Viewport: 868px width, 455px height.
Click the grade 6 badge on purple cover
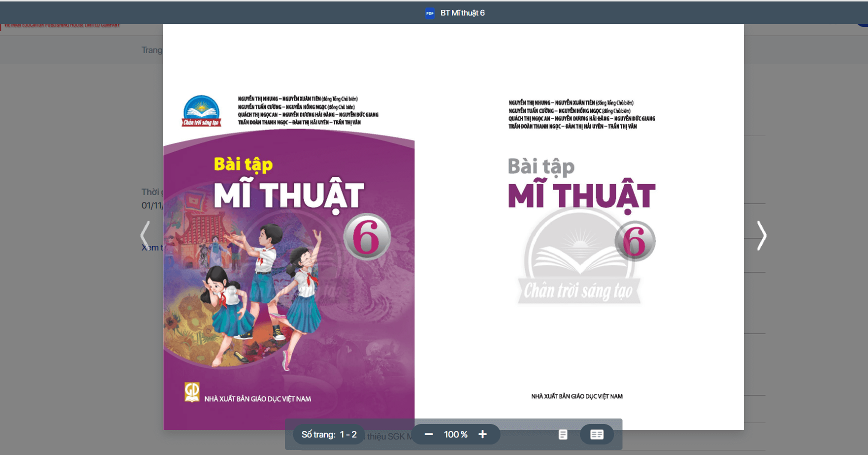click(367, 237)
